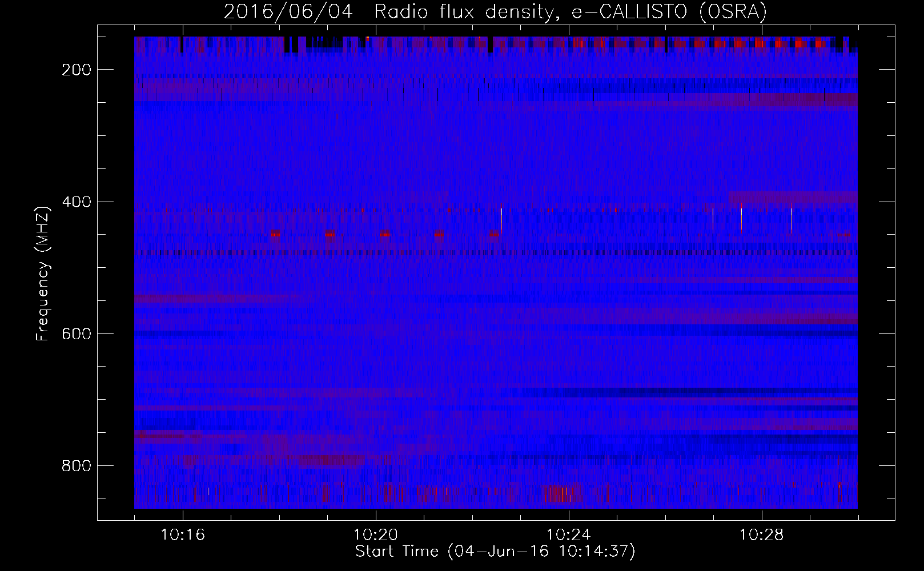Click the 10:24 time tick label

[x=569, y=535]
